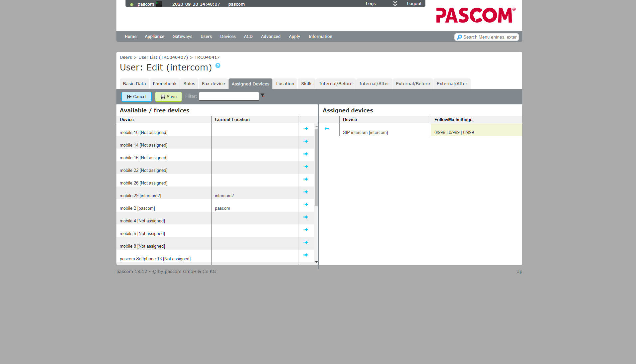The height and width of the screenshot is (364, 636).
Task: Open the Devices menu
Action: 228,37
